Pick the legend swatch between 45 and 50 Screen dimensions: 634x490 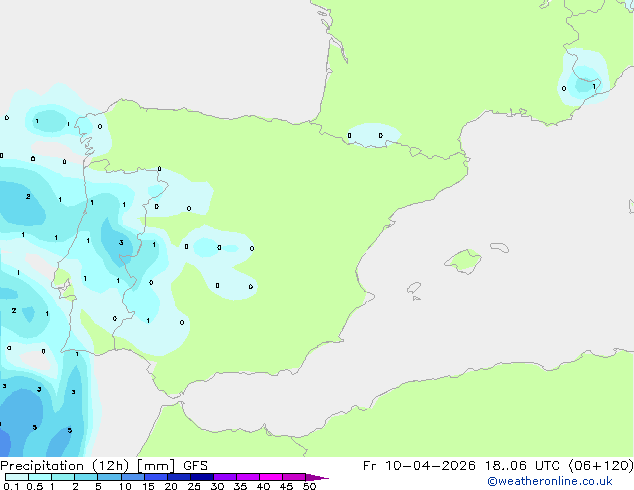pyautogui.click(x=294, y=477)
